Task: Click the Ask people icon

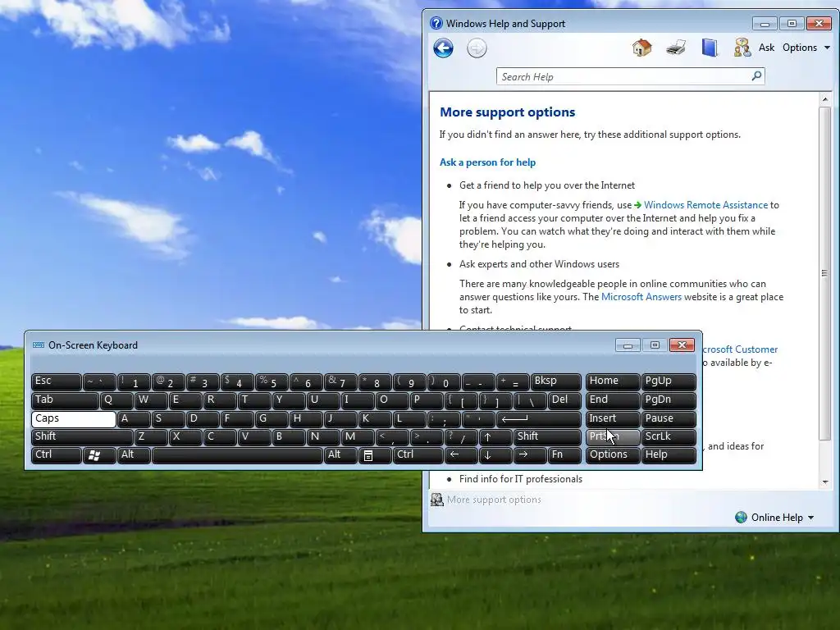Action: 742,48
